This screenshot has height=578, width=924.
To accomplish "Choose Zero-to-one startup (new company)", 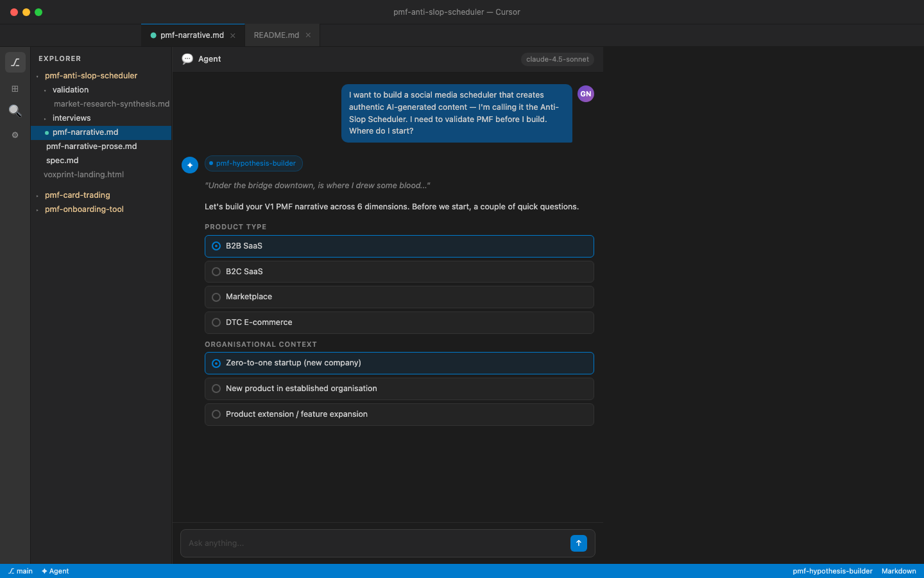I will click(399, 363).
